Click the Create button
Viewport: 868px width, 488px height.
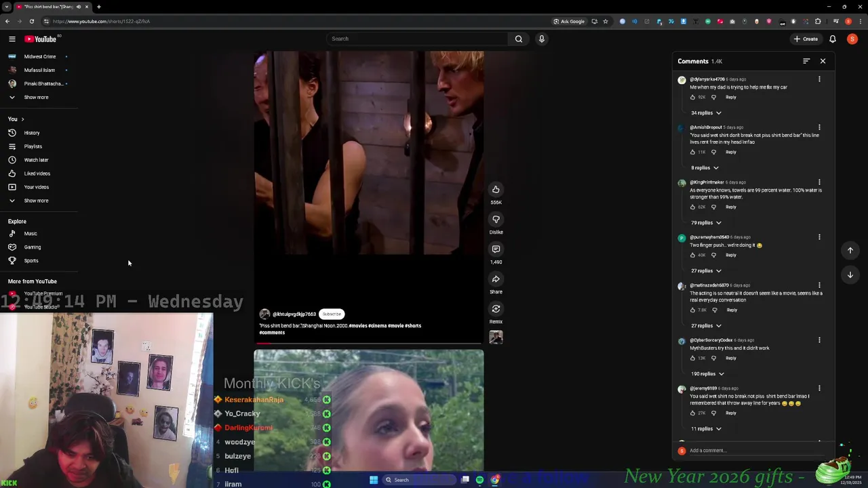tap(806, 39)
